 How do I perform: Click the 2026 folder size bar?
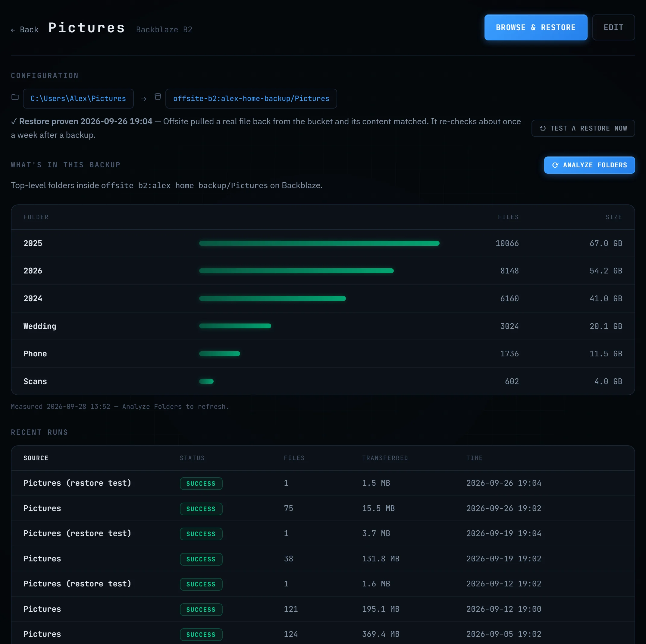296,271
